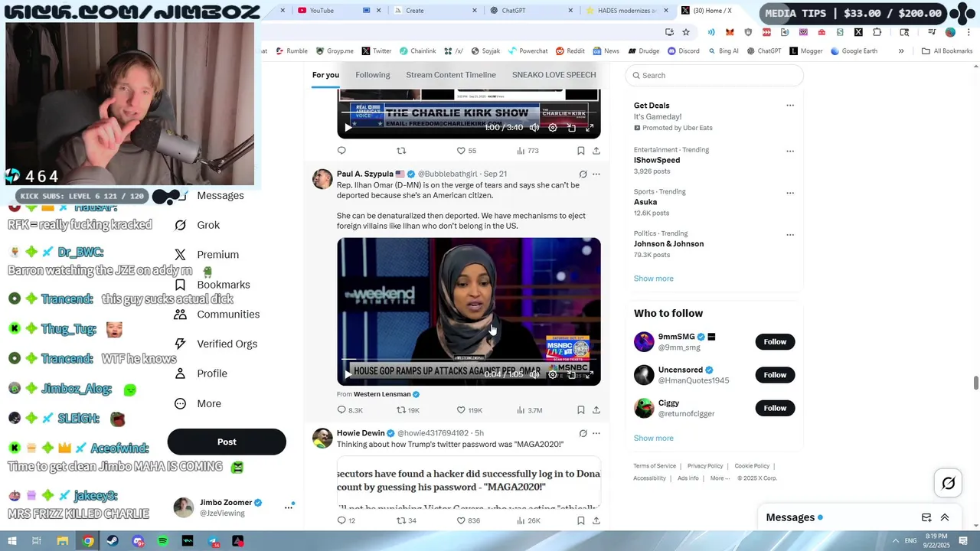Image resolution: width=980 pixels, height=551 pixels.
Task: Select the For you tab
Action: pyautogui.click(x=325, y=75)
